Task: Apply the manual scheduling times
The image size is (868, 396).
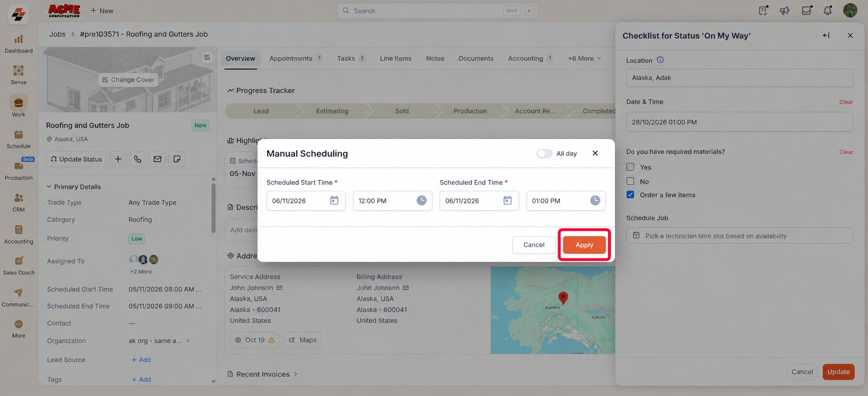Action: pyautogui.click(x=584, y=245)
